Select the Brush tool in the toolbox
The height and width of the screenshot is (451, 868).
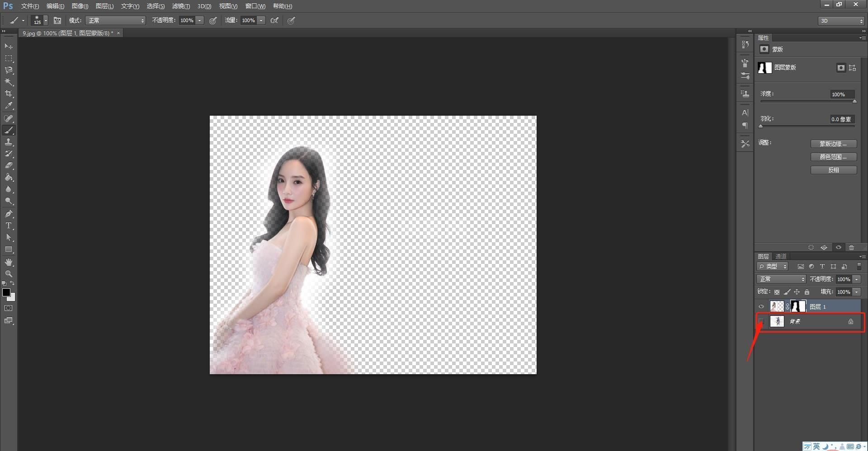[9, 130]
